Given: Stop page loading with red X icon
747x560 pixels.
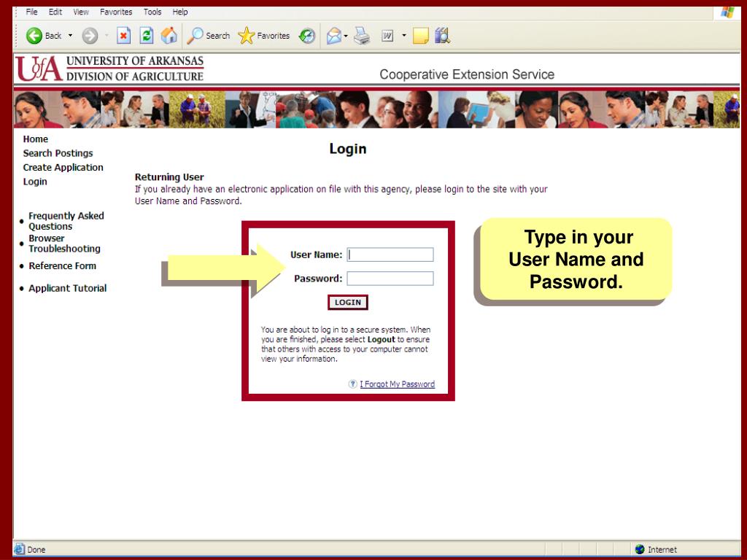Looking at the screenshot, I should click(x=124, y=36).
